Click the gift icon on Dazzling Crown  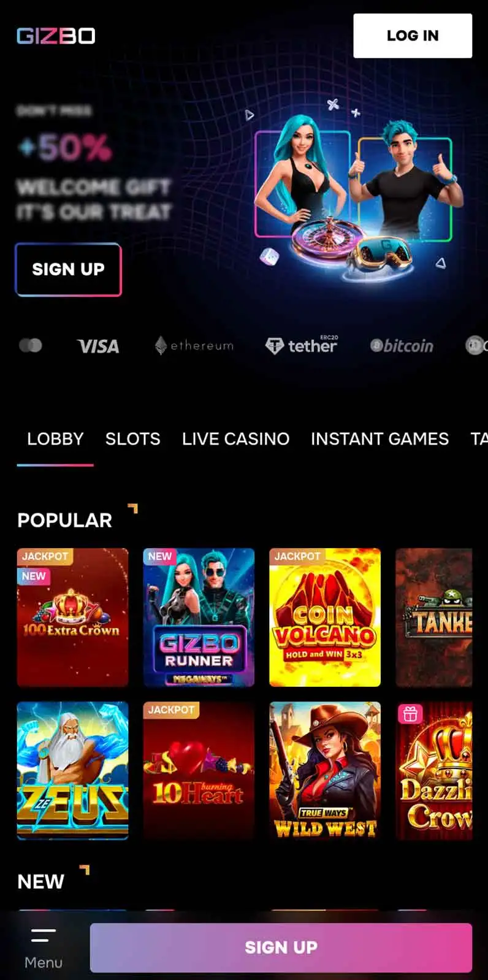tap(410, 714)
